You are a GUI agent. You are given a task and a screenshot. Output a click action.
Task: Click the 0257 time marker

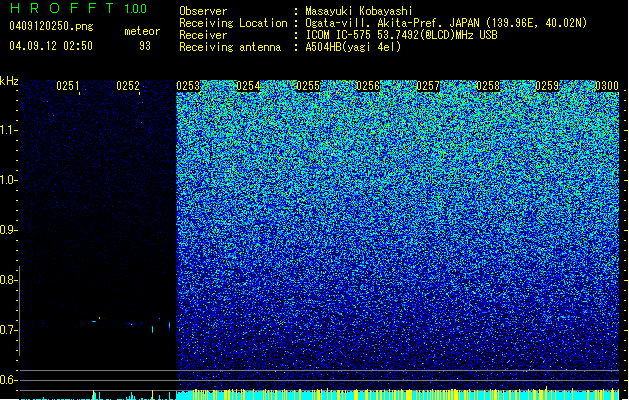point(428,86)
